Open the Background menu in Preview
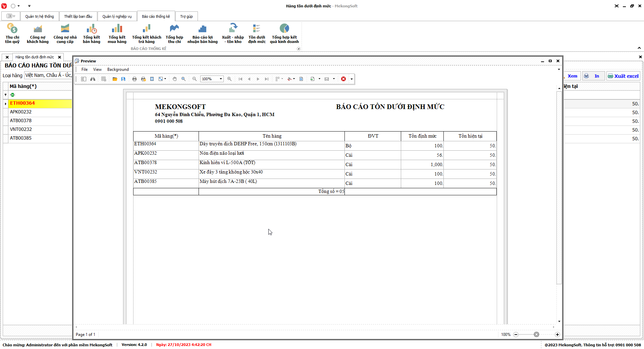 click(118, 69)
